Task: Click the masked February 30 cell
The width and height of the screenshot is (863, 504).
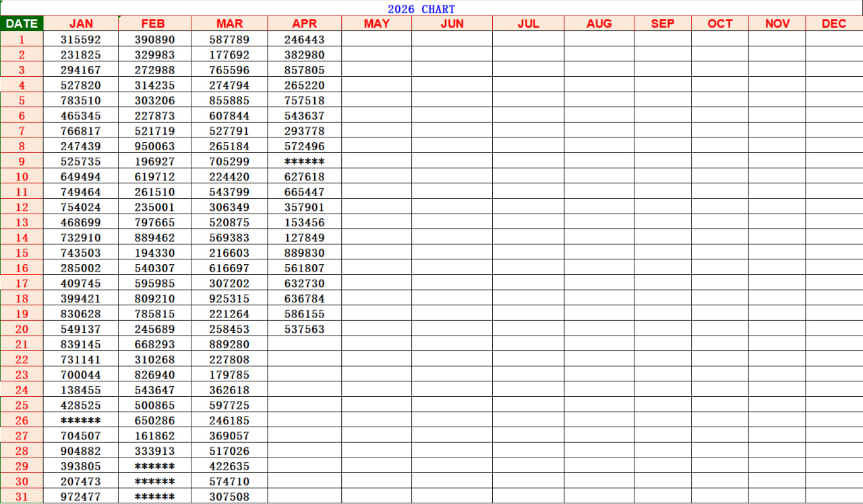Action: tap(154, 481)
